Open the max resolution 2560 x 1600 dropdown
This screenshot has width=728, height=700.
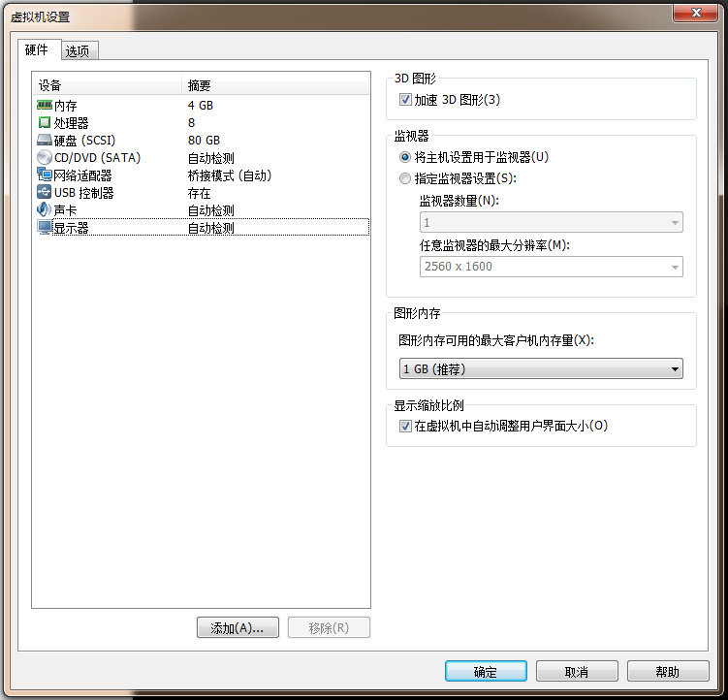coord(552,267)
